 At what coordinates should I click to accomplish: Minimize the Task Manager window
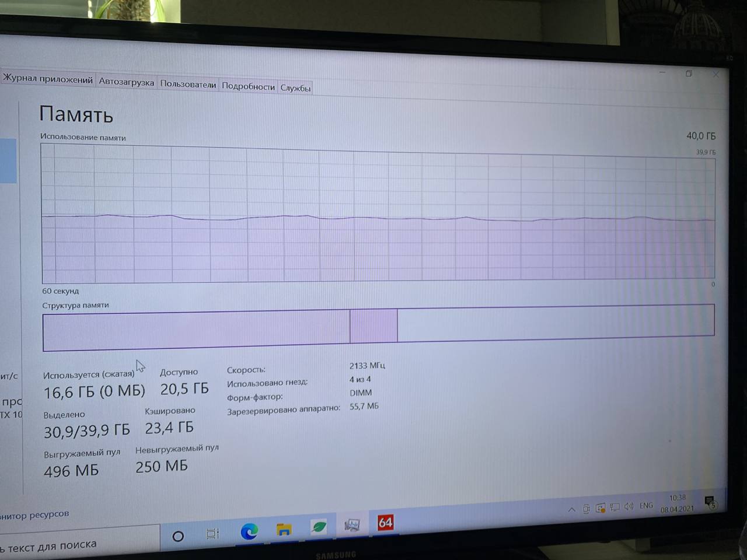coord(662,73)
